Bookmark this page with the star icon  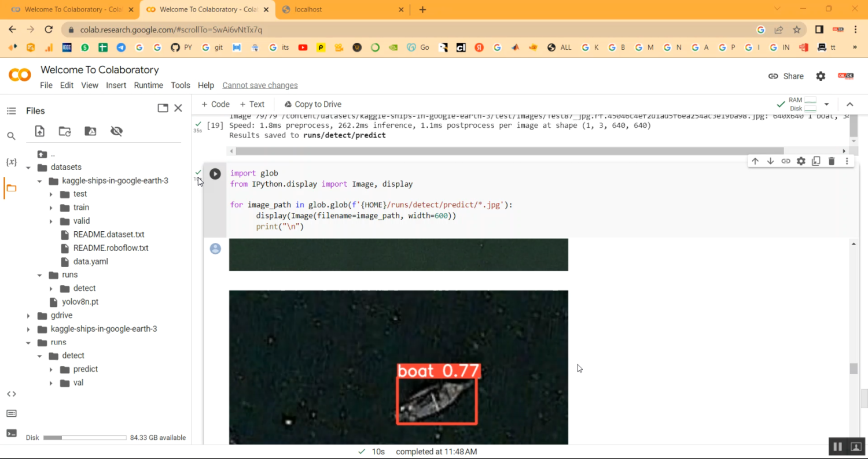click(x=797, y=29)
